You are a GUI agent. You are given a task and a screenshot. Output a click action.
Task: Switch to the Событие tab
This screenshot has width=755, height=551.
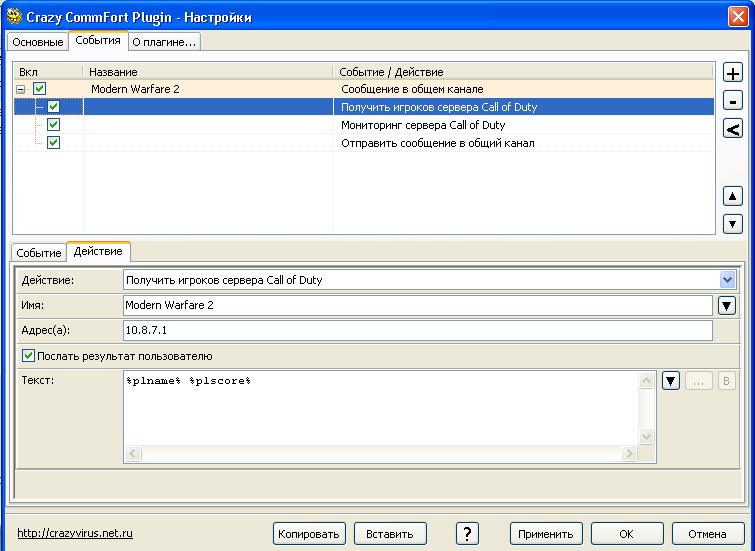39,253
